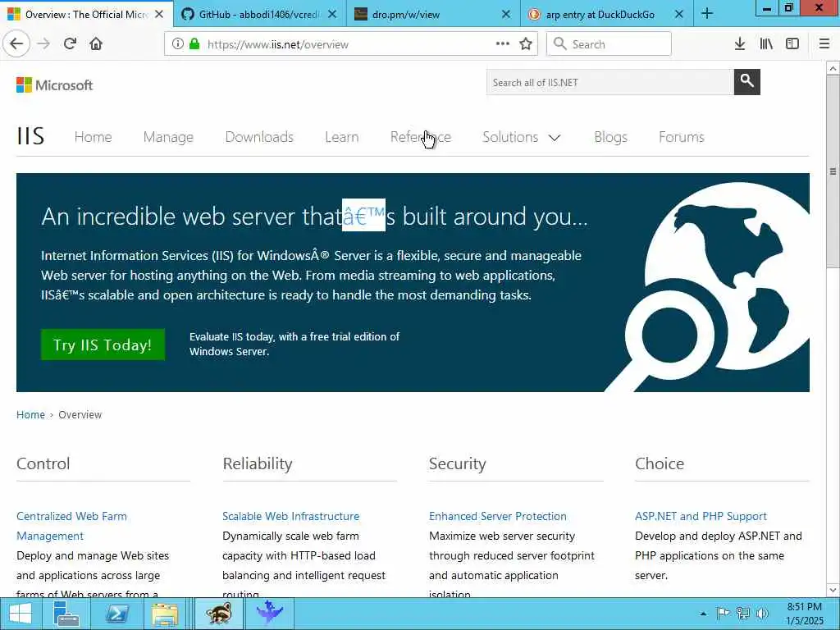The width and height of the screenshot is (840, 630).
Task: Click the Reliability column heading
Action: coord(258,463)
